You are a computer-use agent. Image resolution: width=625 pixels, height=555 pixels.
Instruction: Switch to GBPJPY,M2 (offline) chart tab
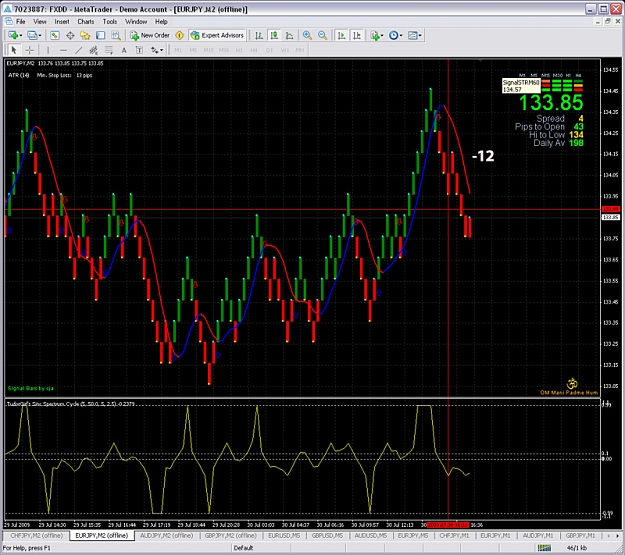pyautogui.click(x=230, y=535)
